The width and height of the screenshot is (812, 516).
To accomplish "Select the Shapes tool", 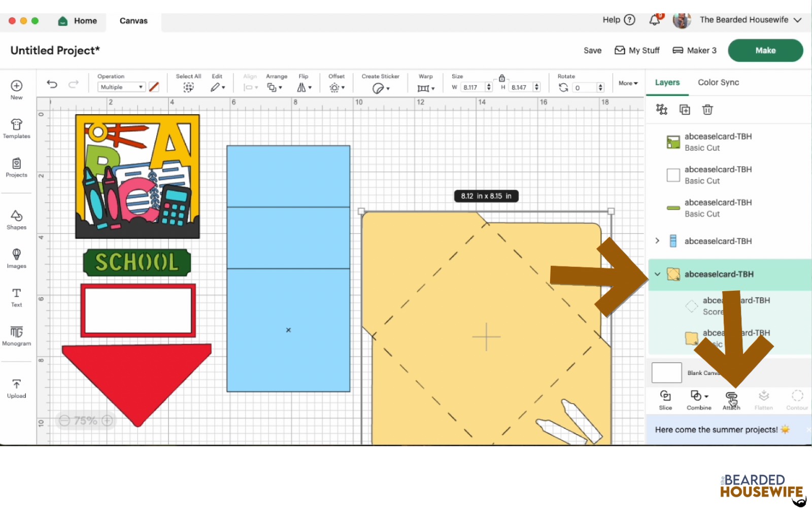I will (16, 220).
